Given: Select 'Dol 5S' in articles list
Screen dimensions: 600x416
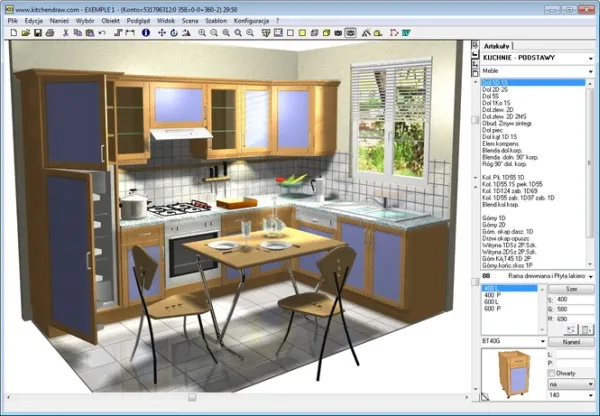Looking at the screenshot, I should [x=491, y=96].
